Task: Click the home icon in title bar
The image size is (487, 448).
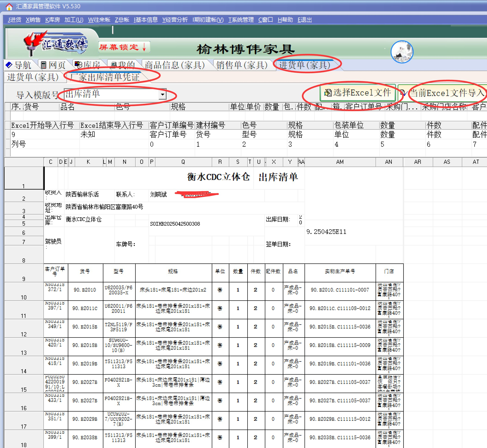Action: (x=9, y=6)
